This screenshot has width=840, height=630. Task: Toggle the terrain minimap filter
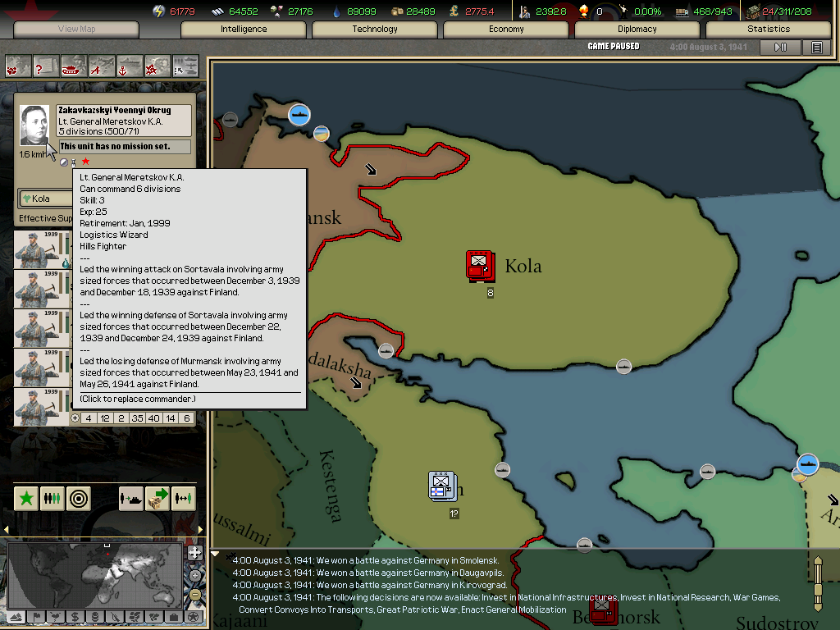click(16, 617)
